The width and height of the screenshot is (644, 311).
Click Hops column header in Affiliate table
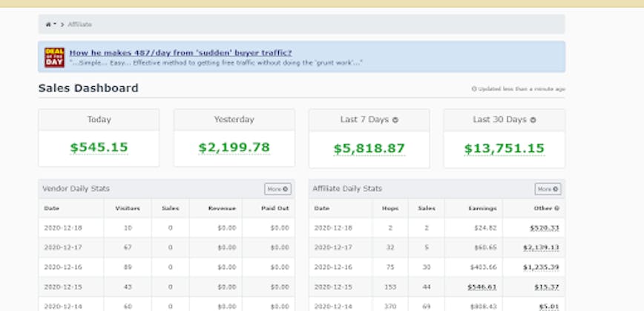tap(390, 209)
